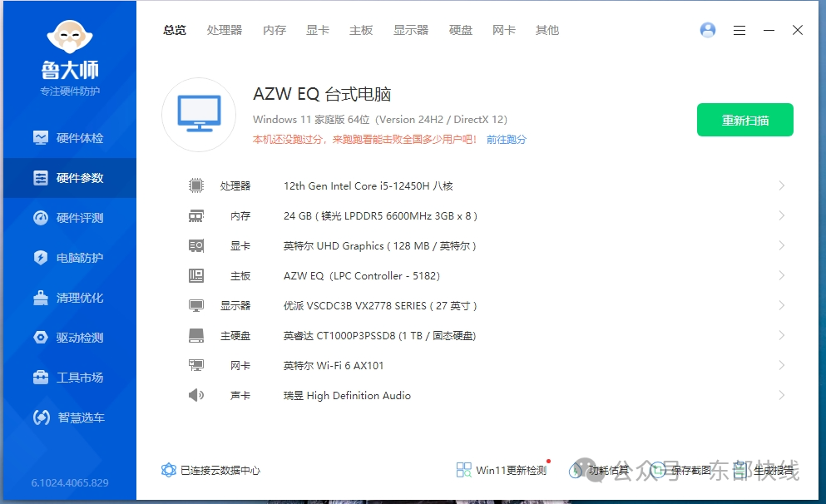826x504 pixels.
Task: Select 硬件参数 sidebar item
Action: 70,178
